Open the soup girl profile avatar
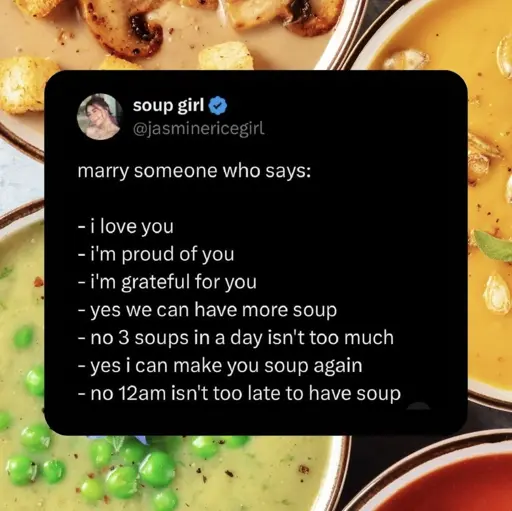Image resolution: width=512 pixels, height=511 pixels. pyautogui.click(x=100, y=116)
